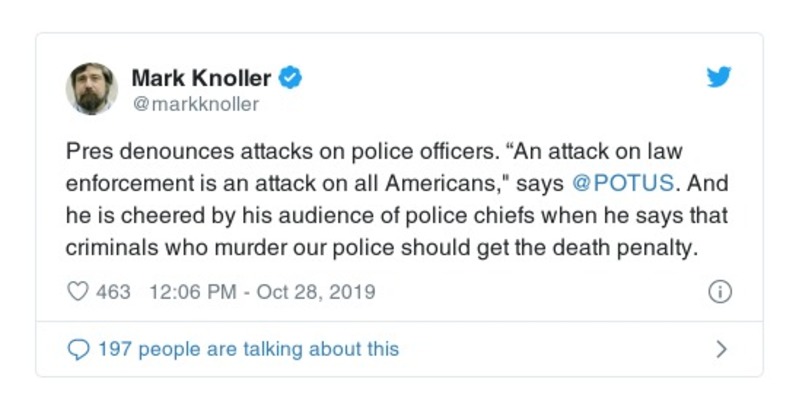Click the Mark Knoller display name

tap(201, 77)
